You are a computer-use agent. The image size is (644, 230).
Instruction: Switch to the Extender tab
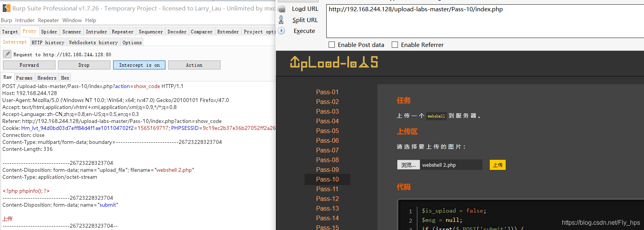pos(228,32)
